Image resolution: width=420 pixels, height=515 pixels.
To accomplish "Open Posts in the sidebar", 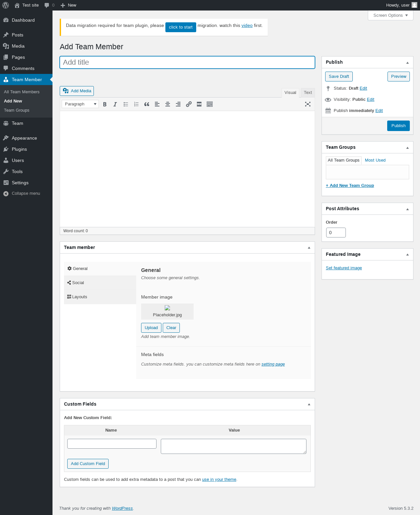I will tap(26, 35).
